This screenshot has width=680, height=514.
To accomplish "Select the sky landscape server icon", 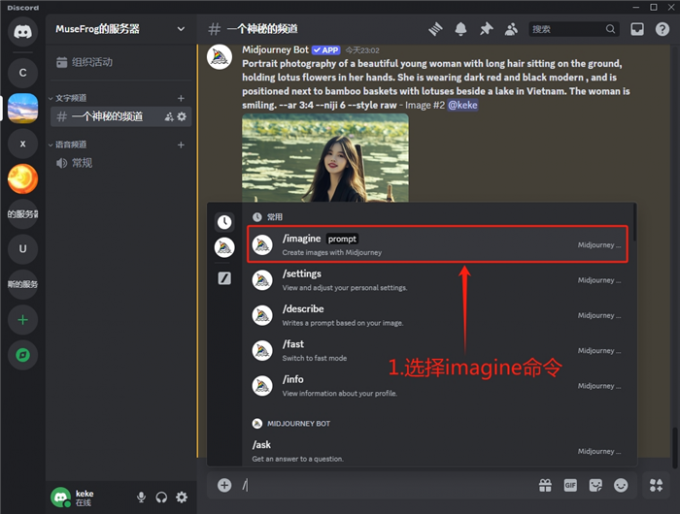I will pos(23,108).
